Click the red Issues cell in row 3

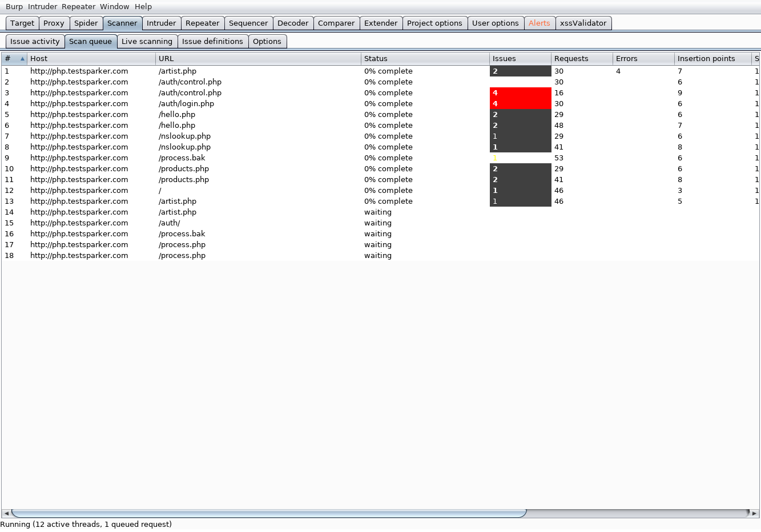pos(521,93)
